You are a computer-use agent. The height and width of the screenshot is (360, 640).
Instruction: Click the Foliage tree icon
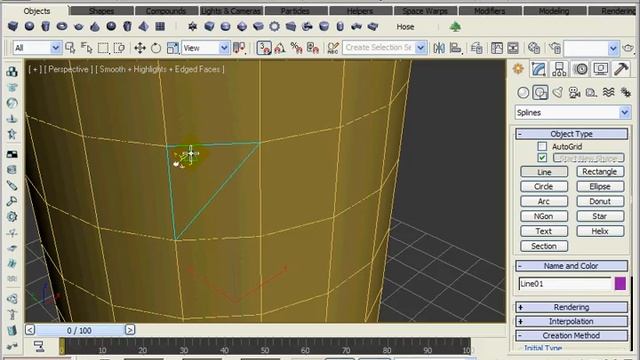tap(455, 27)
